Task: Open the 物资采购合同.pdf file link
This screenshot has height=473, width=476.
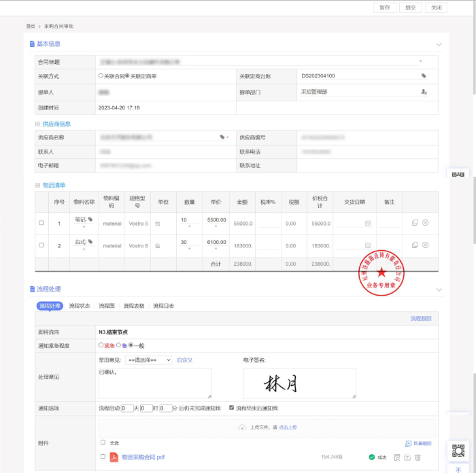Action: 143,457
